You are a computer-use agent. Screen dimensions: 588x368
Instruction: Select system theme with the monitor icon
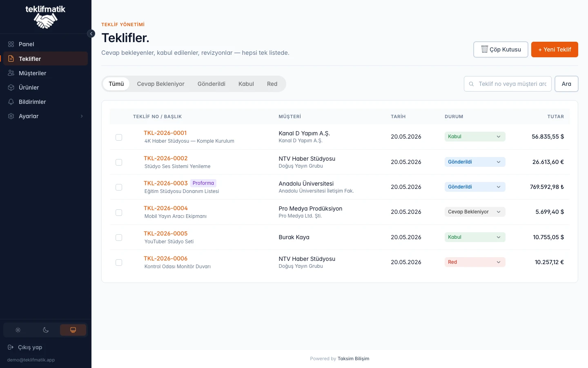tap(73, 330)
